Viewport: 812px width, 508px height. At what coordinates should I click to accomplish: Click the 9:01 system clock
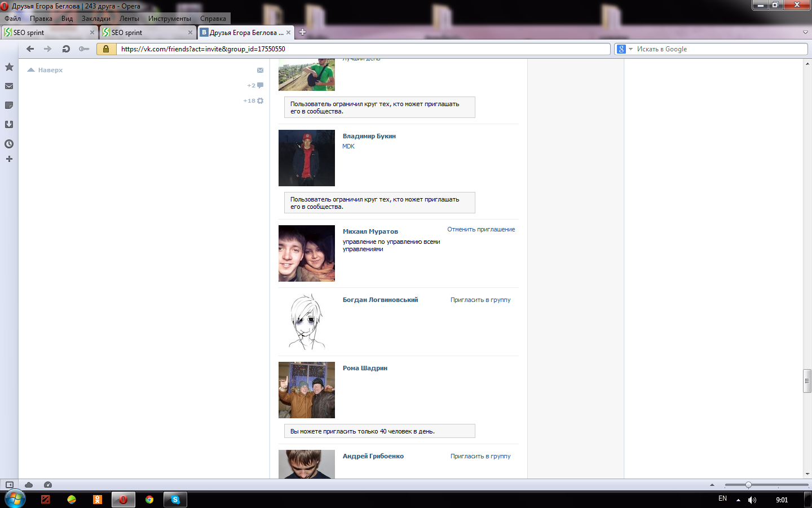click(x=782, y=500)
